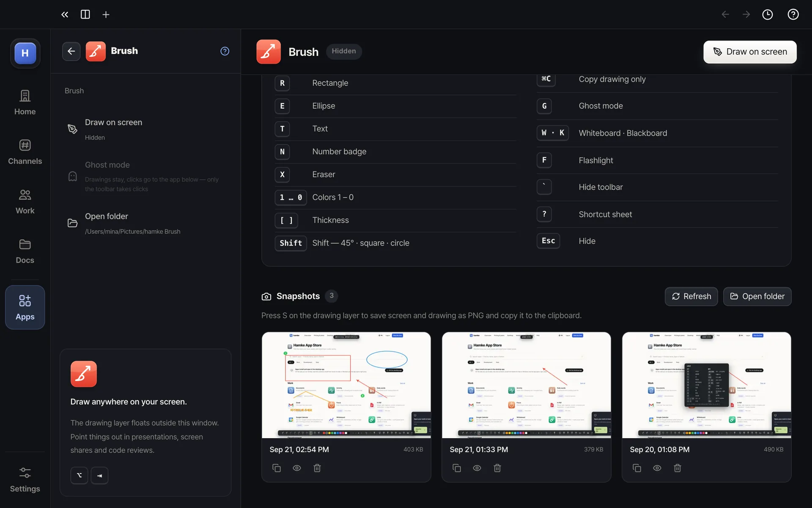Open Settings in the left rail
This screenshot has width=812, height=508.
[25, 480]
